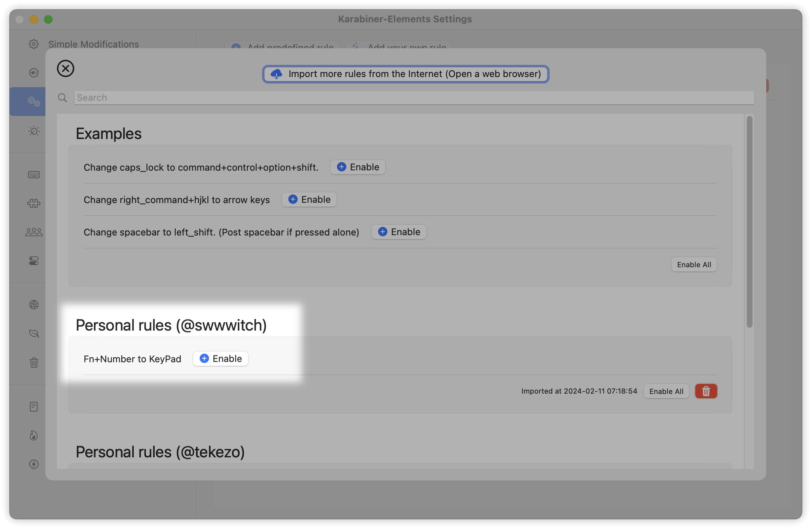
Task: Enable Fn+Number to KeyPad rule
Action: pos(221,359)
